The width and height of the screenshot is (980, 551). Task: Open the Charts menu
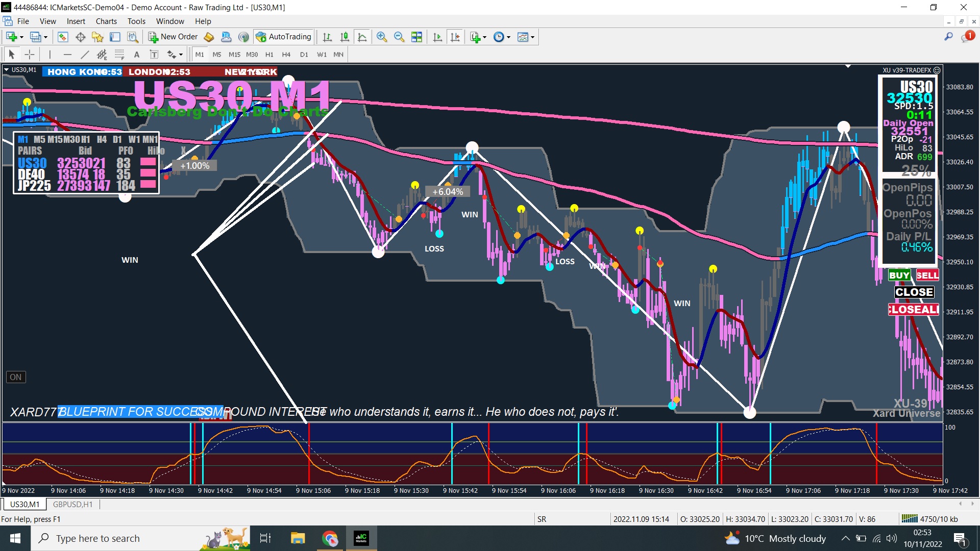tap(106, 21)
